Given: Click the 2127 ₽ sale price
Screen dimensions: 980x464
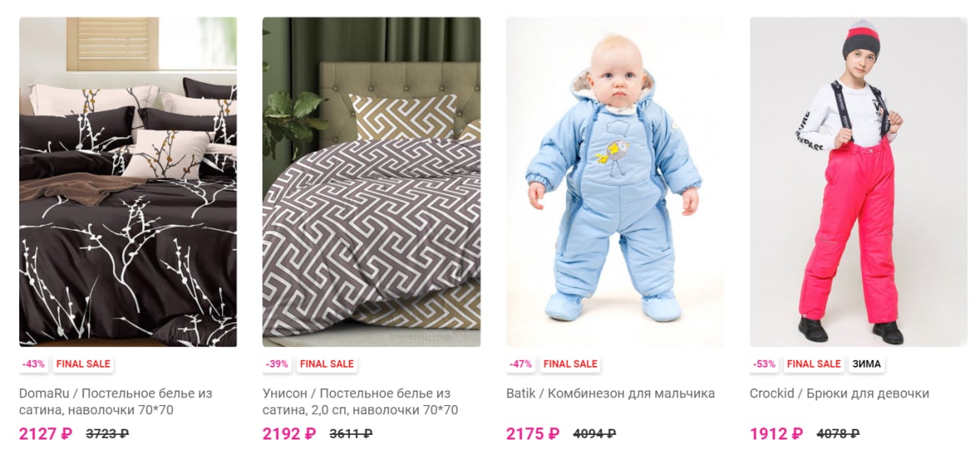Looking at the screenshot, I should [x=46, y=434].
